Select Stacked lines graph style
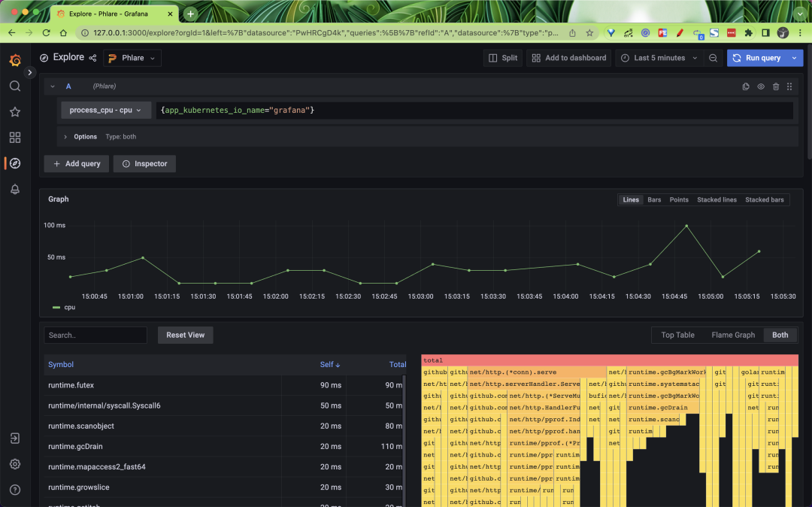812x507 pixels. [x=717, y=200]
